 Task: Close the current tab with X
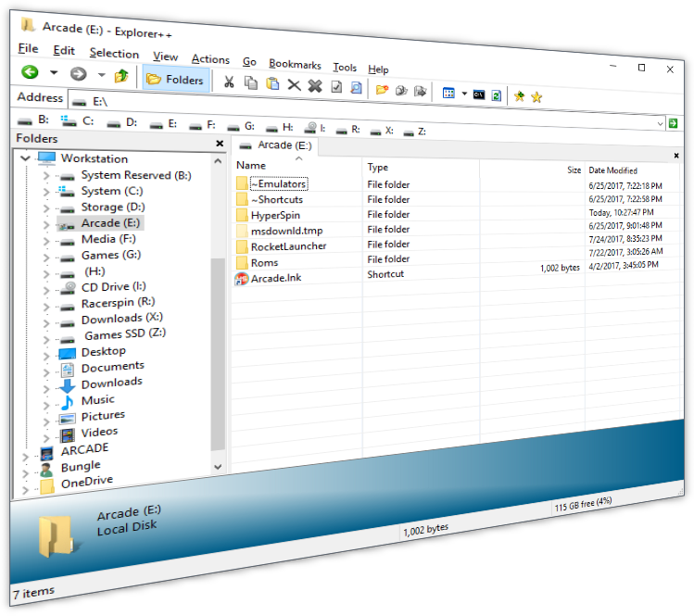click(x=676, y=156)
